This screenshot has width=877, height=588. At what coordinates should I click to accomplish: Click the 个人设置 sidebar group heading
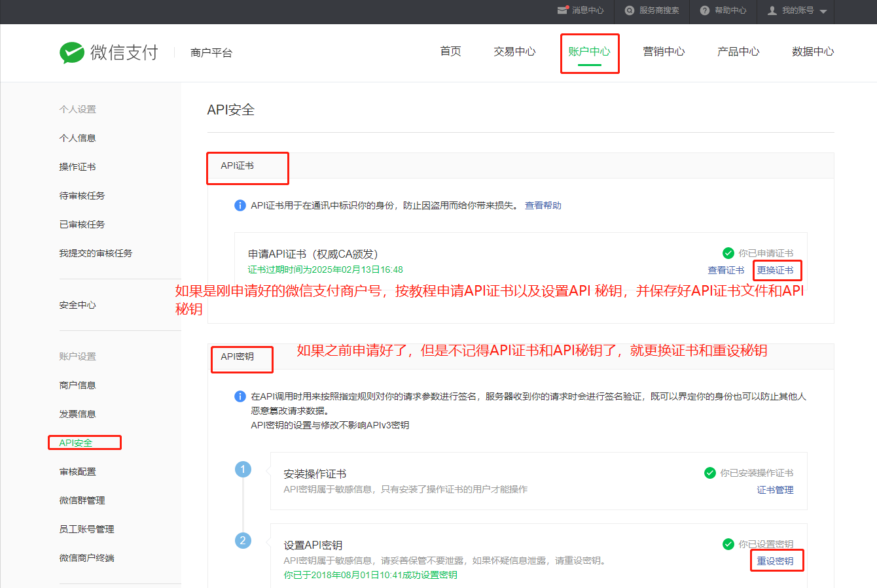click(x=77, y=109)
